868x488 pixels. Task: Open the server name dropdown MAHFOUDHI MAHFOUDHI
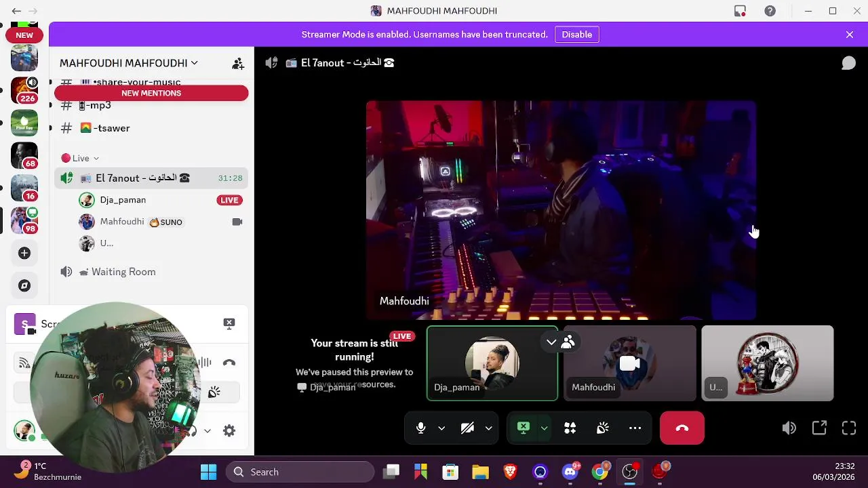129,63
